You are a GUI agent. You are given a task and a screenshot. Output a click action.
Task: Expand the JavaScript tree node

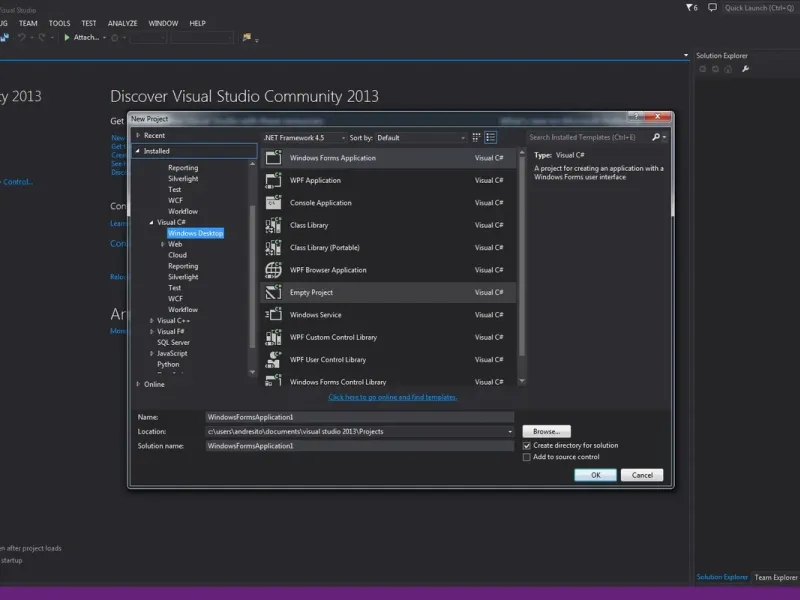click(x=152, y=353)
